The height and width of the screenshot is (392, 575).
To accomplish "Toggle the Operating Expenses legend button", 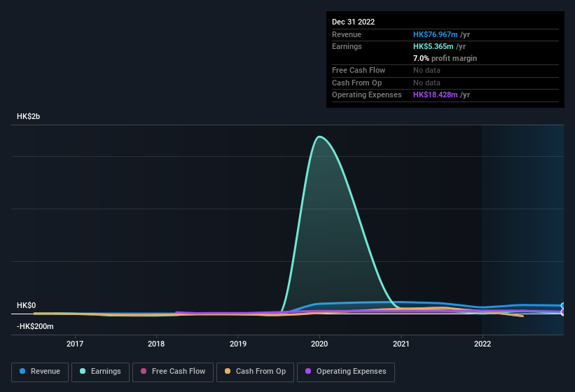I will point(345,372).
